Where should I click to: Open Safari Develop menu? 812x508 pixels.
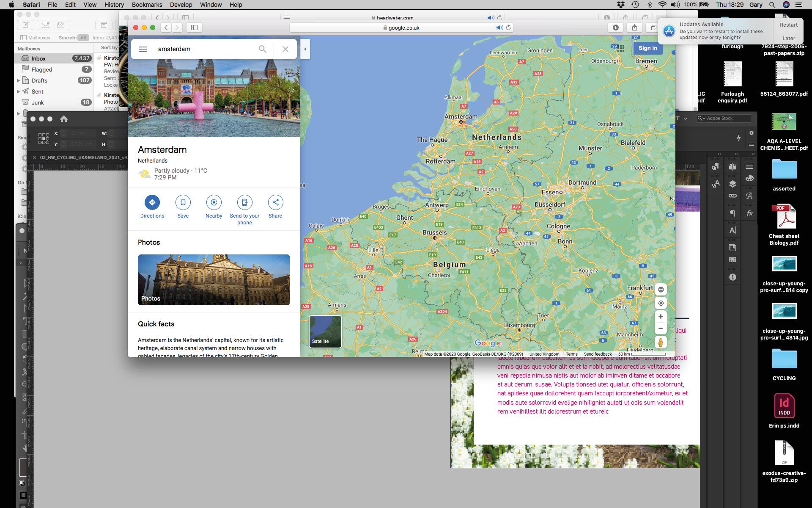point(181,5)
